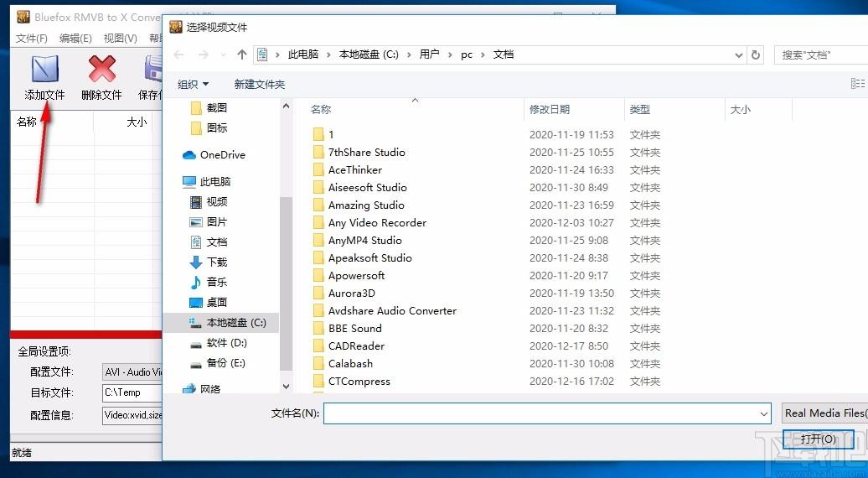The image size is (868, 478).
Task: Open the 桌面 (Desktop) sidebar item
Action: (208, 303)
